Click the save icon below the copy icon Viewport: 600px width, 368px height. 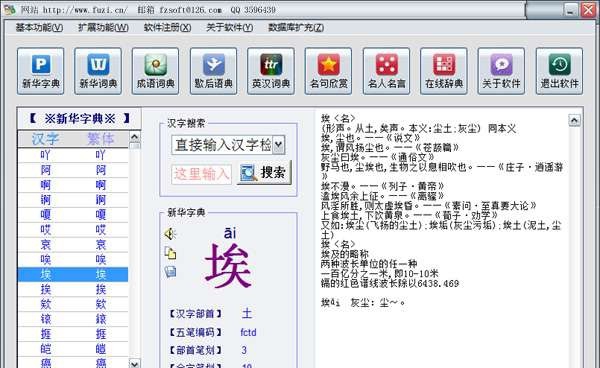tap(170, 272)
